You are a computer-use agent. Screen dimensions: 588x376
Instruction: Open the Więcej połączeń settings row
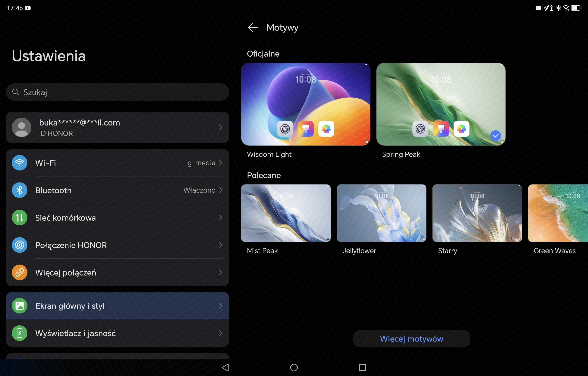[118, 272]
